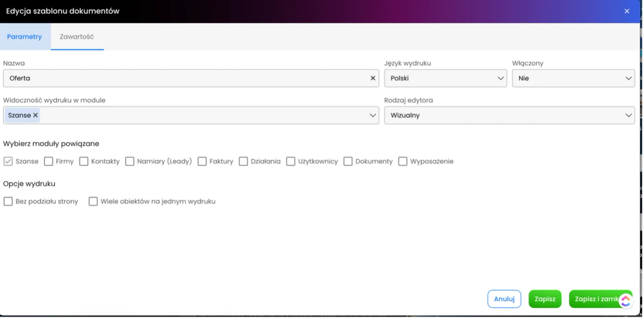644x318 pixels.
Task: Uncheck the Szanse related module checkbox
Action: (x=8, y=161)
